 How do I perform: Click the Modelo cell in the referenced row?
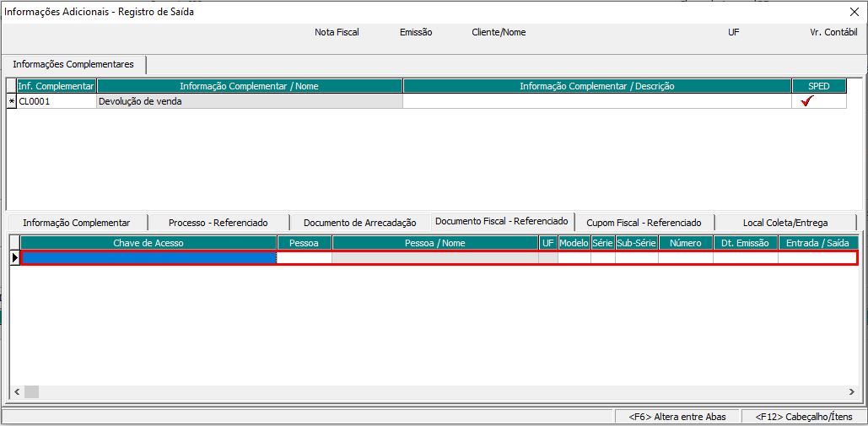574,257
